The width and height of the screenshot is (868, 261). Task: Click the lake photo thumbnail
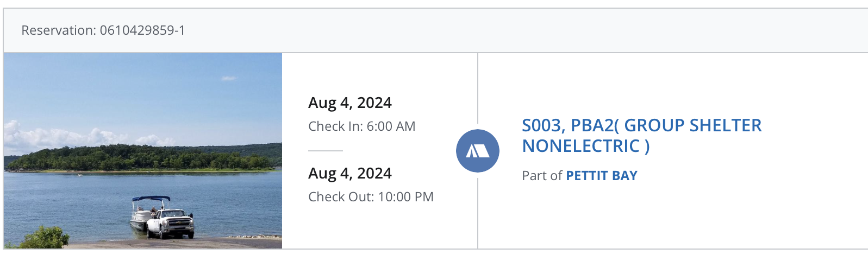[x=142, y=109]
